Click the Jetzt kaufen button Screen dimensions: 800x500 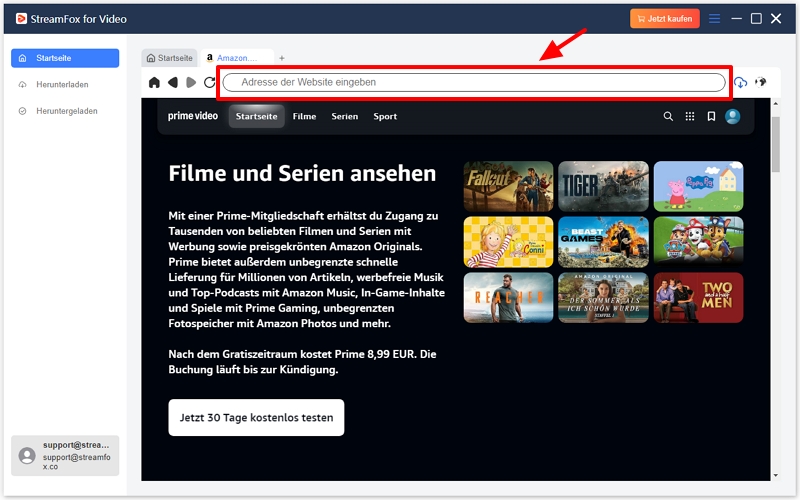665,19
